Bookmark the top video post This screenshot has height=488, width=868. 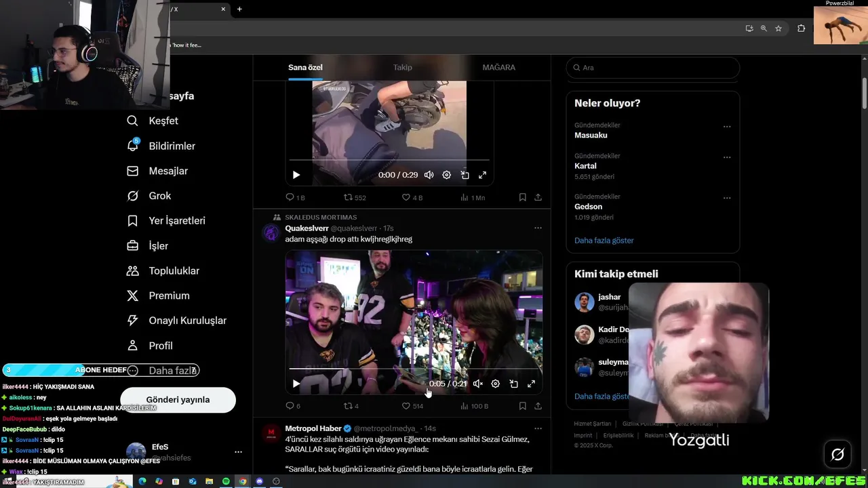pos(522,197)
